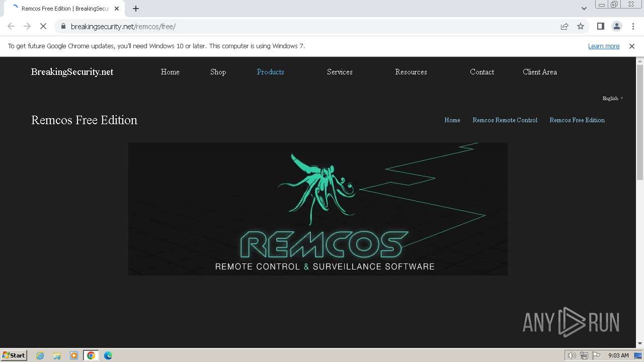
Task: Follow Remcos Free Edition breadcrumb
Action: pyautogui.click(x=577, y=120)
